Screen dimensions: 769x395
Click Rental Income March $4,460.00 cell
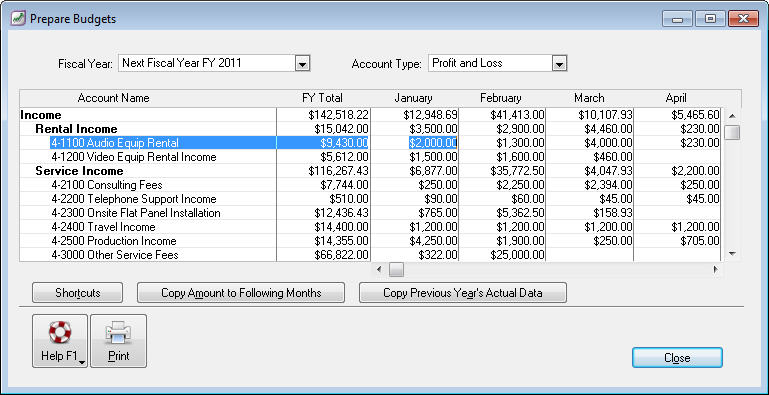(590, 129)
